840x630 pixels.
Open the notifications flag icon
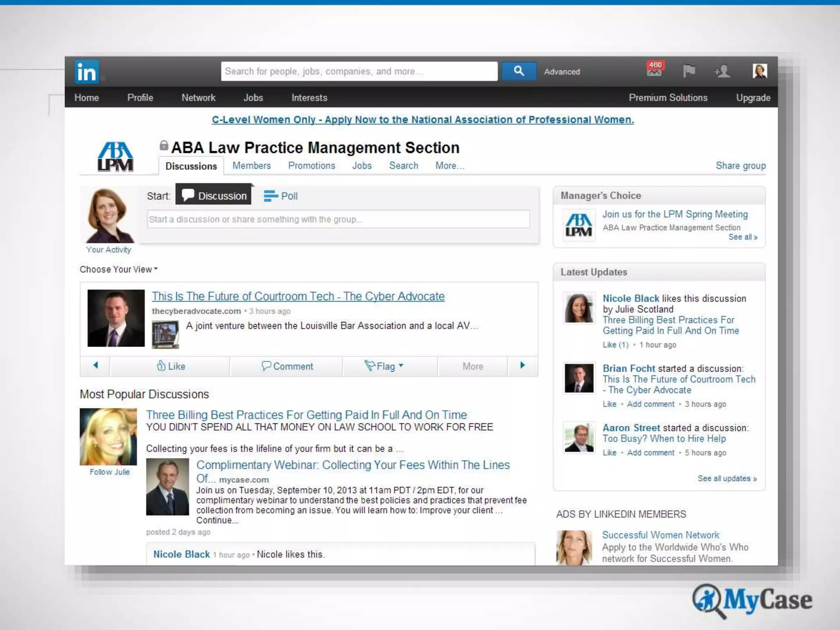[689, 71]
